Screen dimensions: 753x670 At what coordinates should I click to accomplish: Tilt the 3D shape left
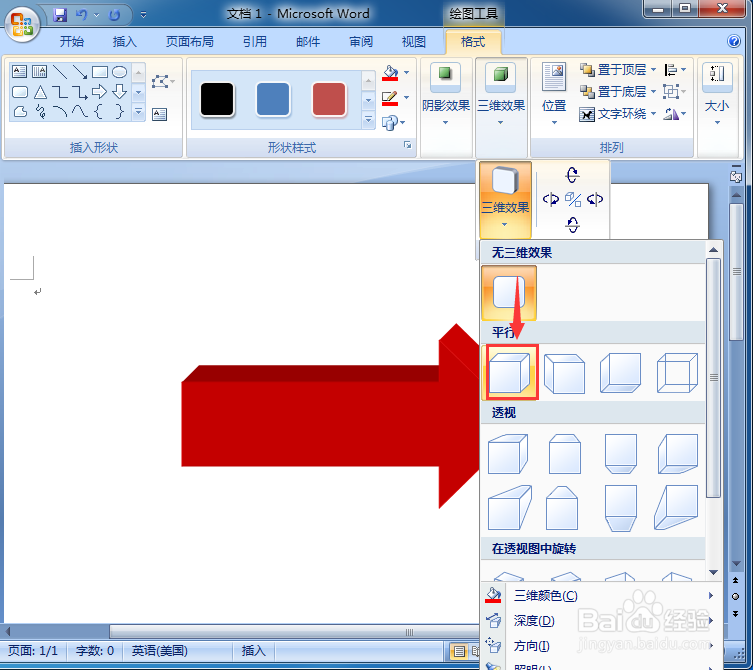click(x=550, y=199)
